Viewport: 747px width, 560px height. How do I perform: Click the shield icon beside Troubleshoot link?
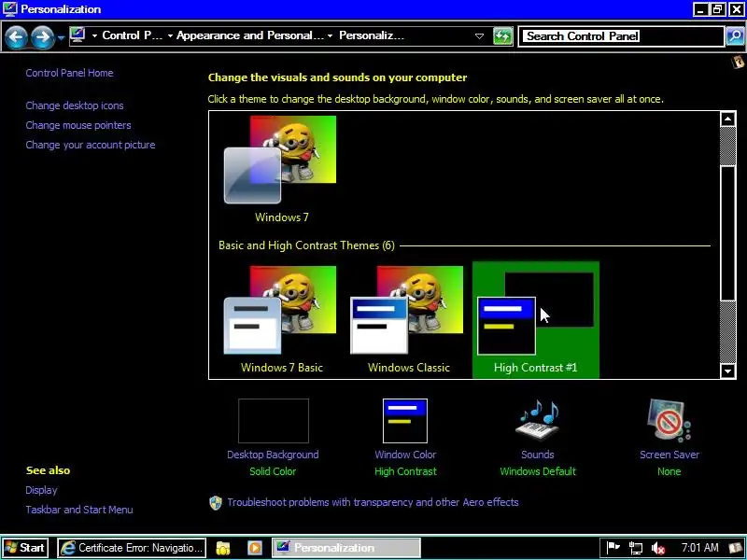pos(216,503)
